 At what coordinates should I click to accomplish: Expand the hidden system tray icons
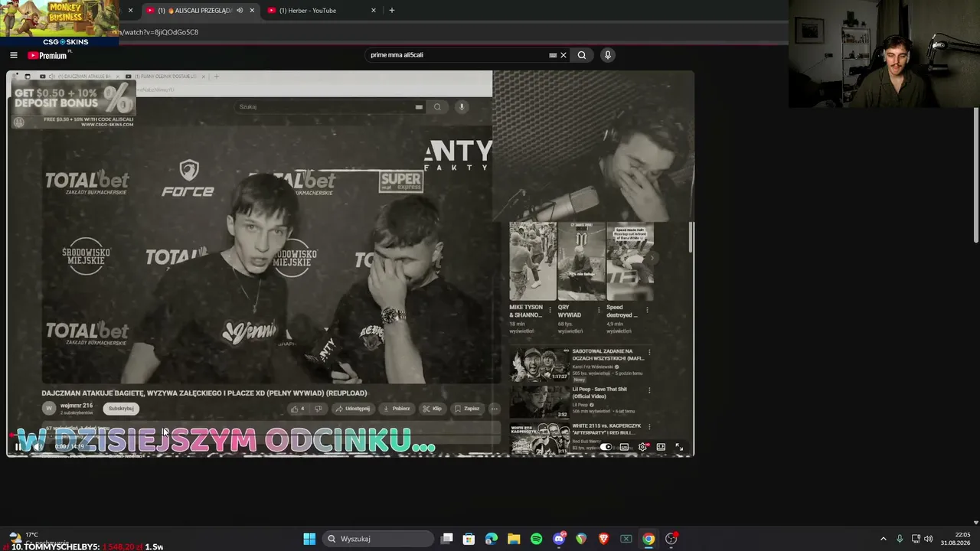click(883, 539)
